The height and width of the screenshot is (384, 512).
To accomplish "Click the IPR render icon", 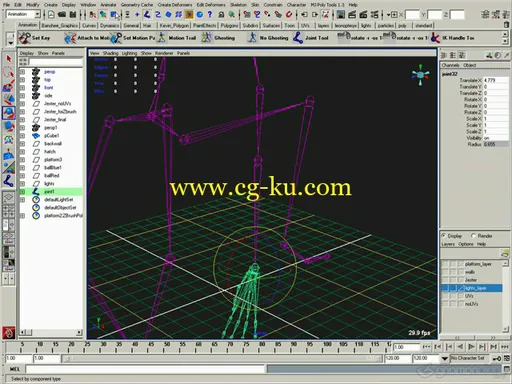I will 363,14.
